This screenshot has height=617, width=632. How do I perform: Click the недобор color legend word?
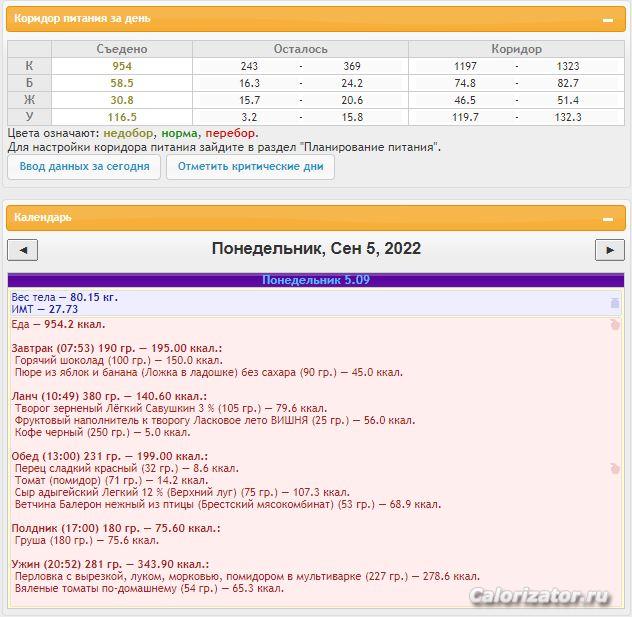128,133
